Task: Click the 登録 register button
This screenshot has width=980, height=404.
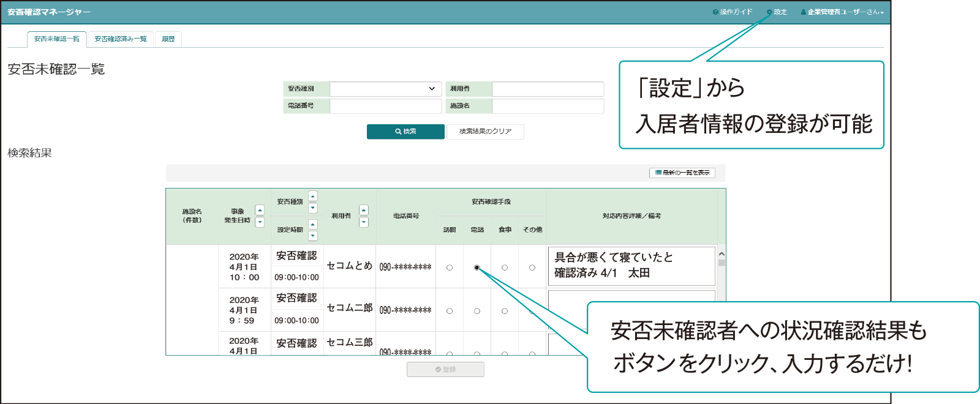Action: pyautogui.click(x=446, y=369)
